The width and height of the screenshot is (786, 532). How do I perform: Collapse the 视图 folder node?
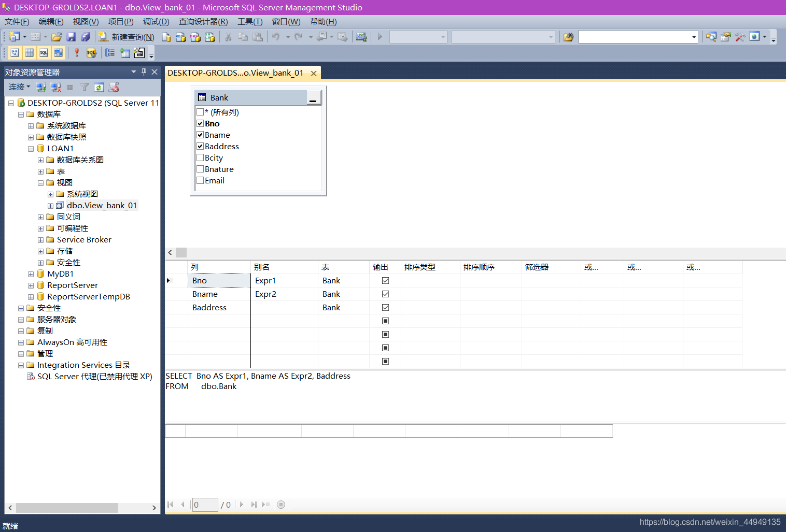tap(40, 183)
